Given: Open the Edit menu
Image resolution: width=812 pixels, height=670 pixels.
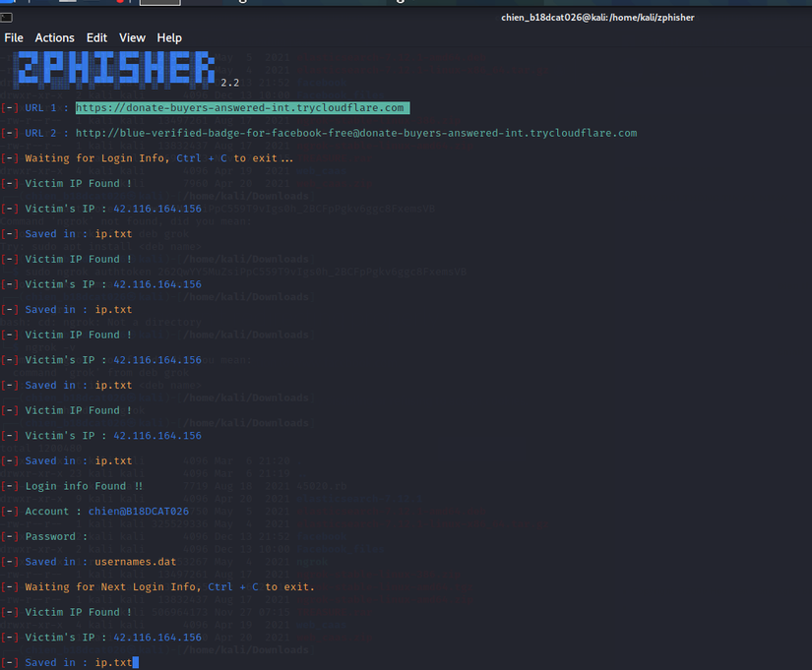Looking at the screenshot, I should 96,37.
